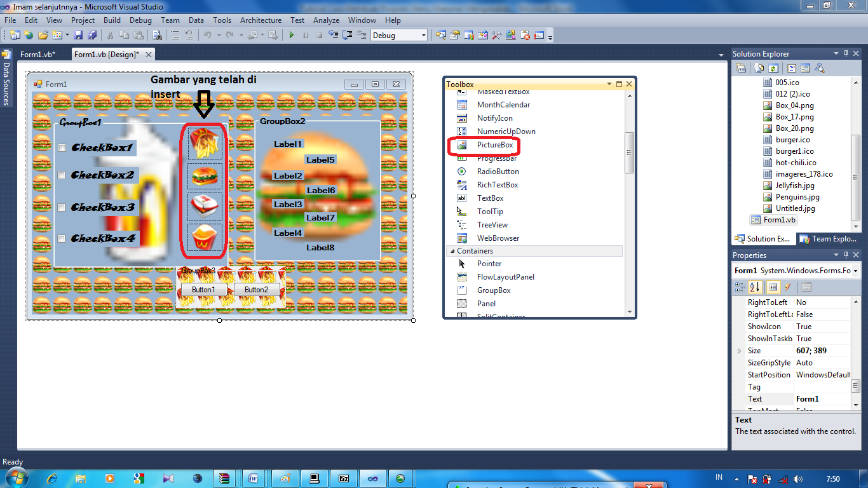Screen dimensions: 868x488
Task: Close the Form1.vb [Design] tab
Action: (148, 55)
